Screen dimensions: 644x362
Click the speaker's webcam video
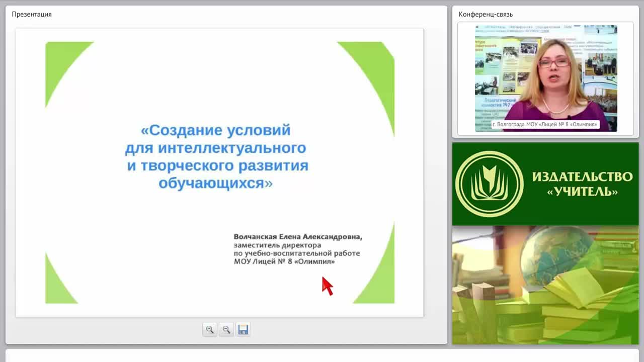coord(546,78)
